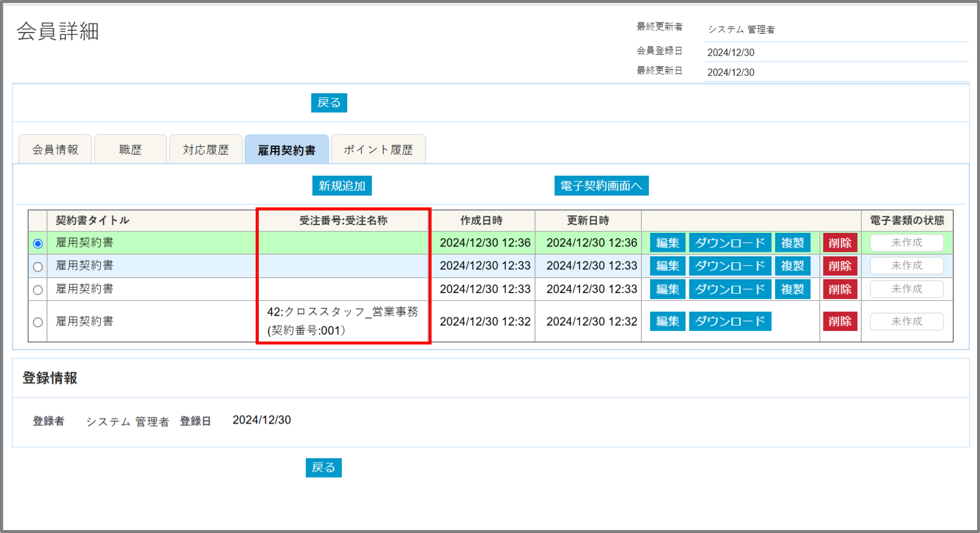This screenshot has width=980, height=533.
Task: Click ダウンロード in the white 12:33 row
Action: click(x=730, y=289)
